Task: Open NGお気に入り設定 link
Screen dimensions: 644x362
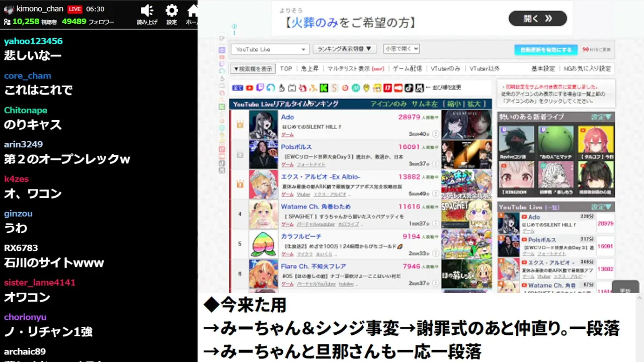Action: click(x=587, y=68)
